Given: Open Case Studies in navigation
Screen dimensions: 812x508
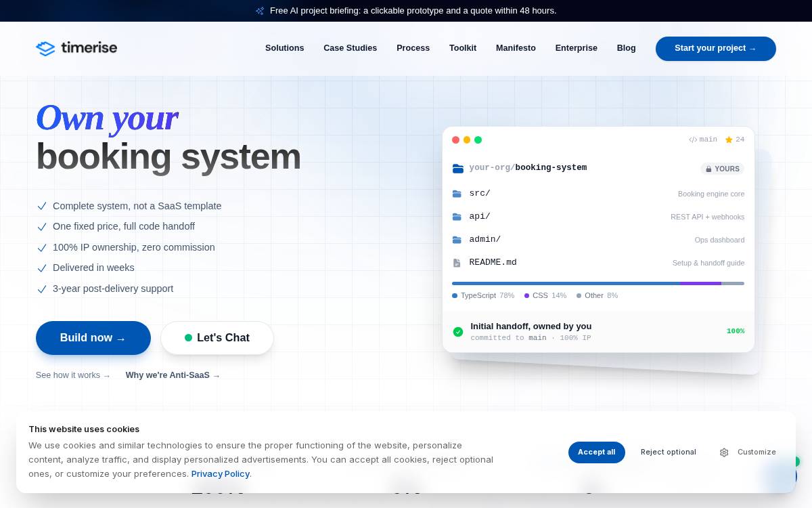Looking at the screenshot, I should (x=350, y=48).
